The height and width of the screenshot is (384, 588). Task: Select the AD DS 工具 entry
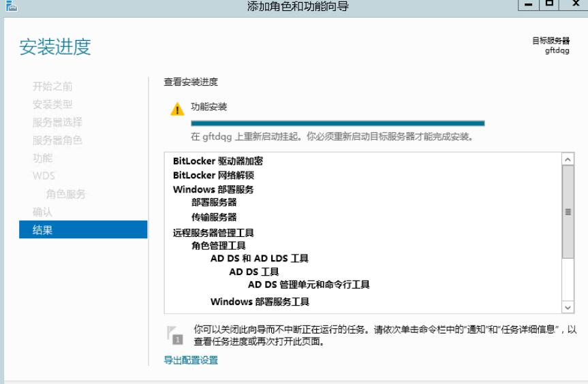click(254, 272)
